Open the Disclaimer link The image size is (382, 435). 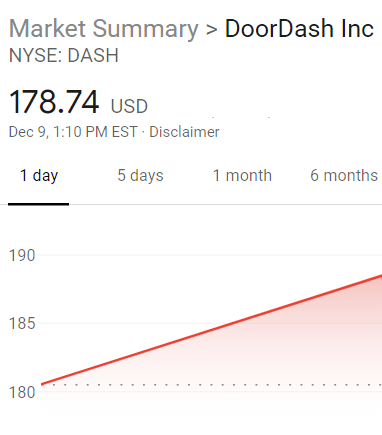[184, 132]
